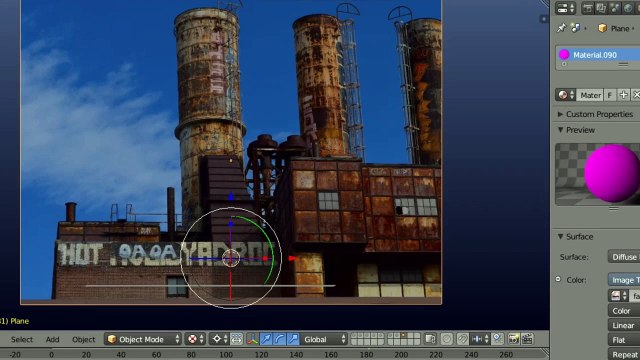The height and width of the screenshot is (360, 640).
Task: Switch to Scene properties tab
Action: pyautogui.click(x=615, y=8)
